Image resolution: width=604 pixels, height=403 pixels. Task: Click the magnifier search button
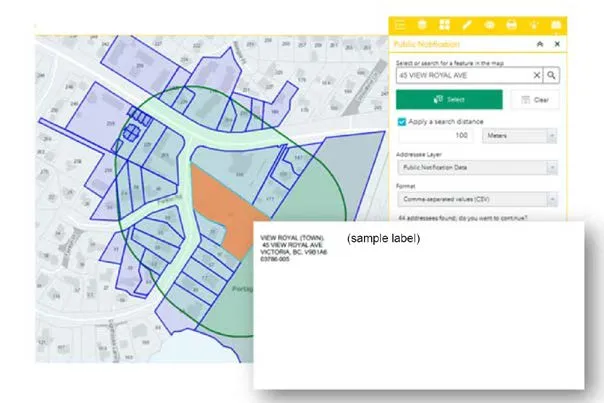coord(551,76)
